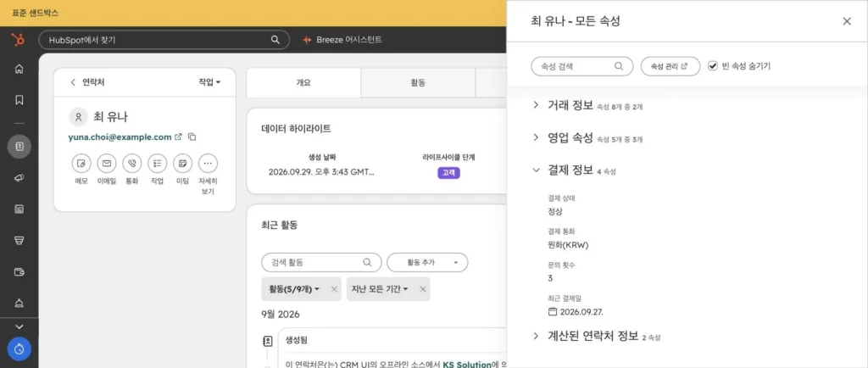Click the 표준 샌드박스 banner label

point(35,13)
